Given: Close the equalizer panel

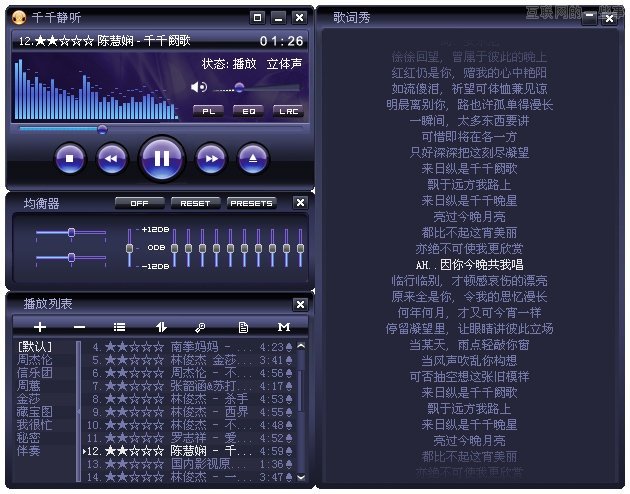Looking at the screenshot, I should [x=300, y=202].
